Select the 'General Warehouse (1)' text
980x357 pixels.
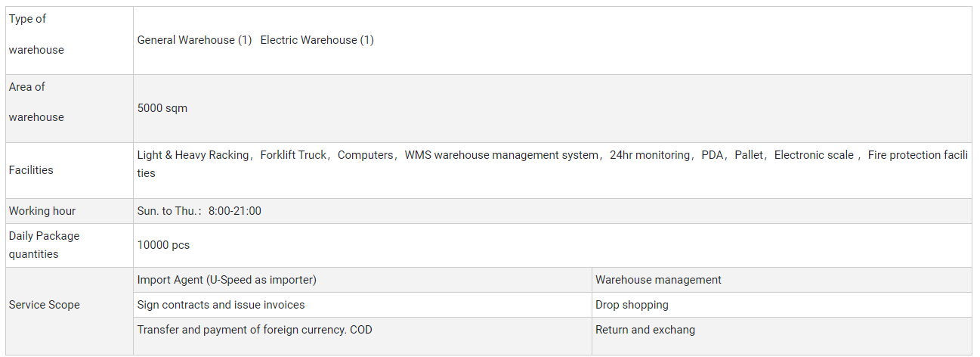click(194, 40)
